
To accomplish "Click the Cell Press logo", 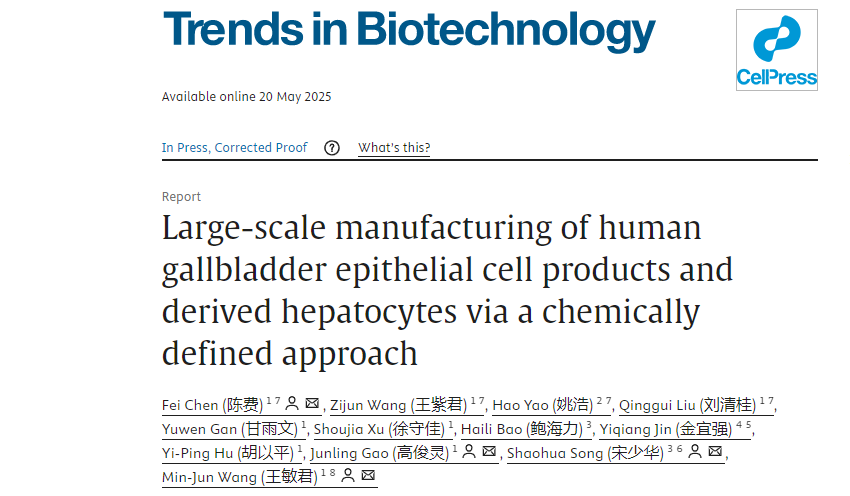I will [x=776, y=51].
